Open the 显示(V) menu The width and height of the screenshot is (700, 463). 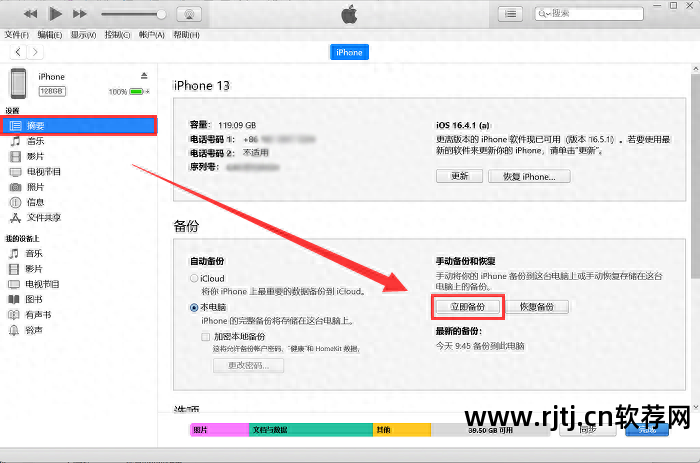click(83, 35)
